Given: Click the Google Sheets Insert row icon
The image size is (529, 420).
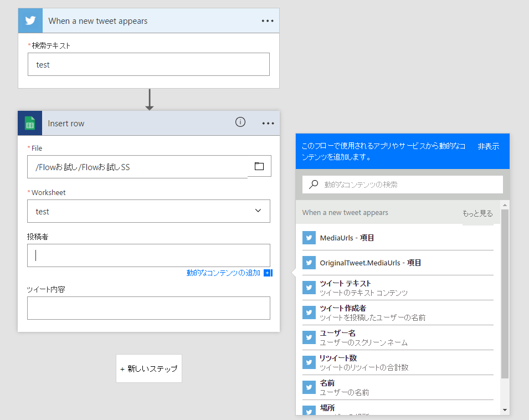Looking at the screenshot, I should click(x=30, y=123).
